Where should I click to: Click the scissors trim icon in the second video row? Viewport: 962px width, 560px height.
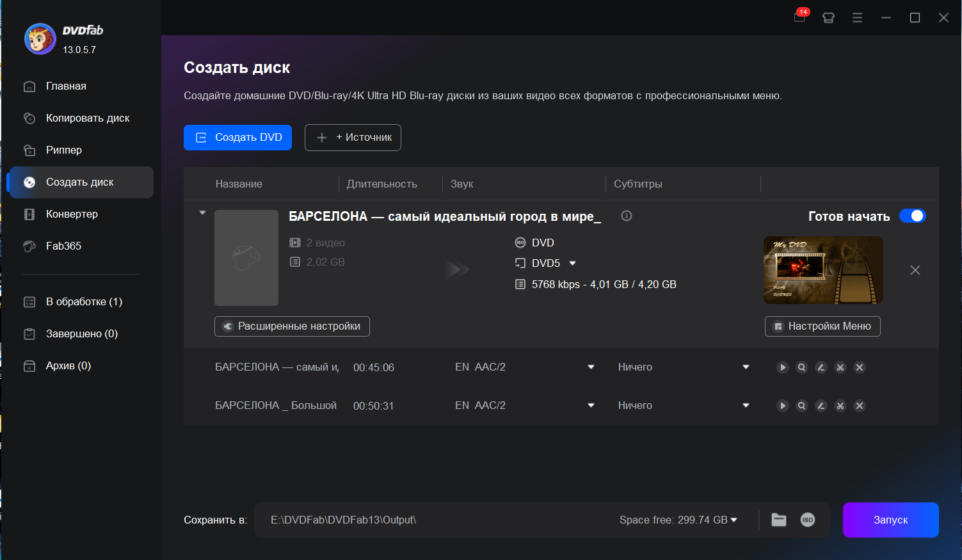tap(840, 406)
